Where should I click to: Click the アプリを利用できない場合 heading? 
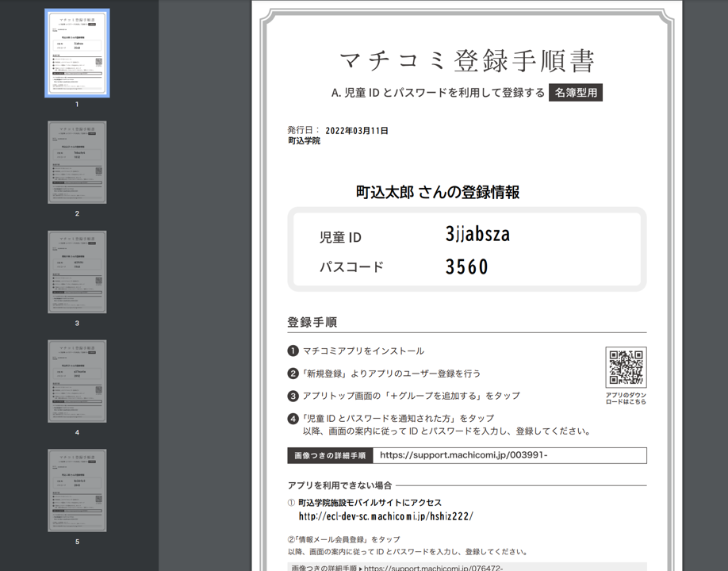tap(340, 485)
